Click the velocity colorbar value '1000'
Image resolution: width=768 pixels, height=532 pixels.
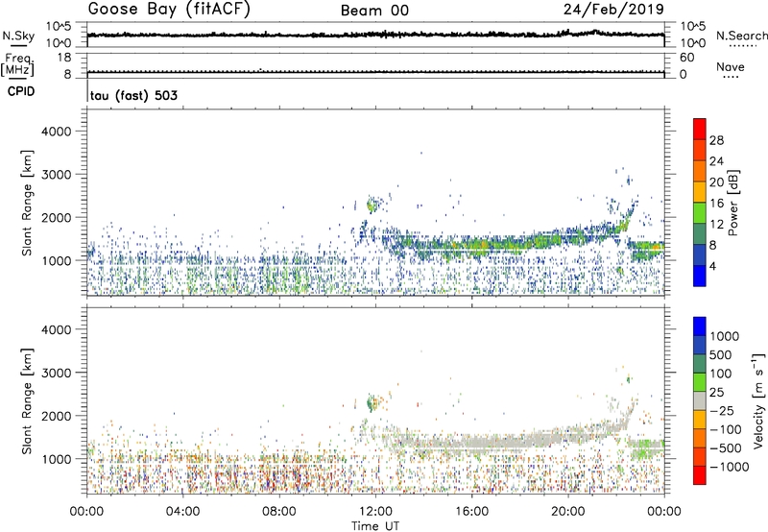click(x=725, y=336)
